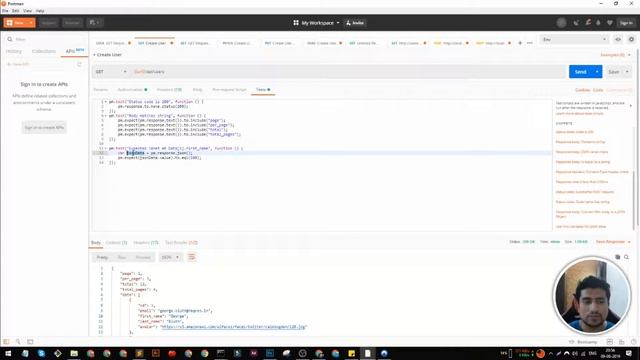Click the New API link in sidebar

pyautogui.click(x=19, y=64)
